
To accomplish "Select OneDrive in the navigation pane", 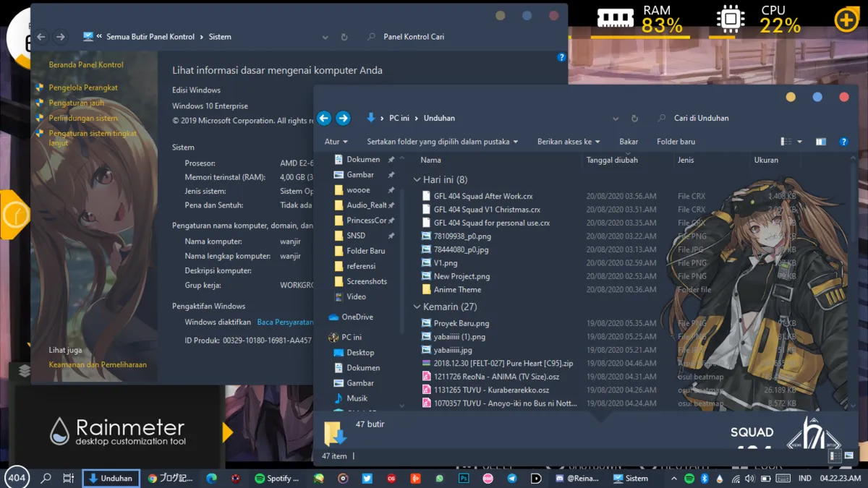I will coord(357,317).
